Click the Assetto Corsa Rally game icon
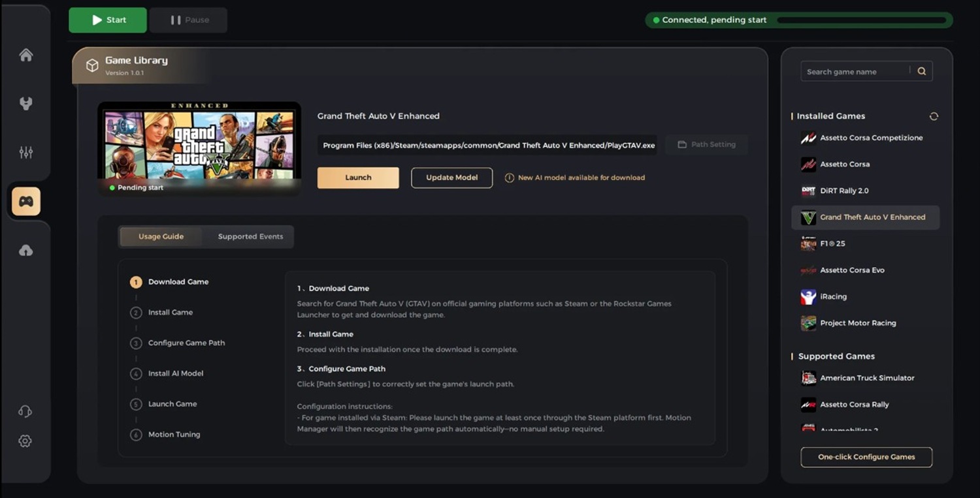980x498 pixels. click(808, 405)
